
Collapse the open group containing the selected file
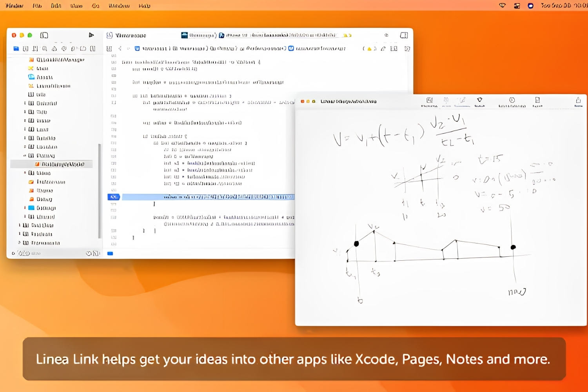pyautogui.click(x=25, y=156)
